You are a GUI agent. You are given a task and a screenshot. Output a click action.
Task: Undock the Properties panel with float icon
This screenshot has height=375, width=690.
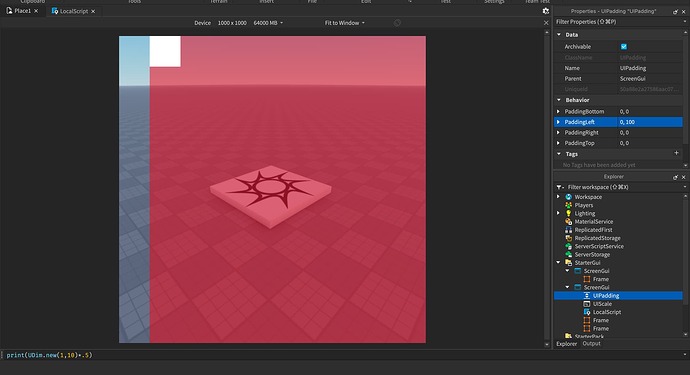coord(675,11)
